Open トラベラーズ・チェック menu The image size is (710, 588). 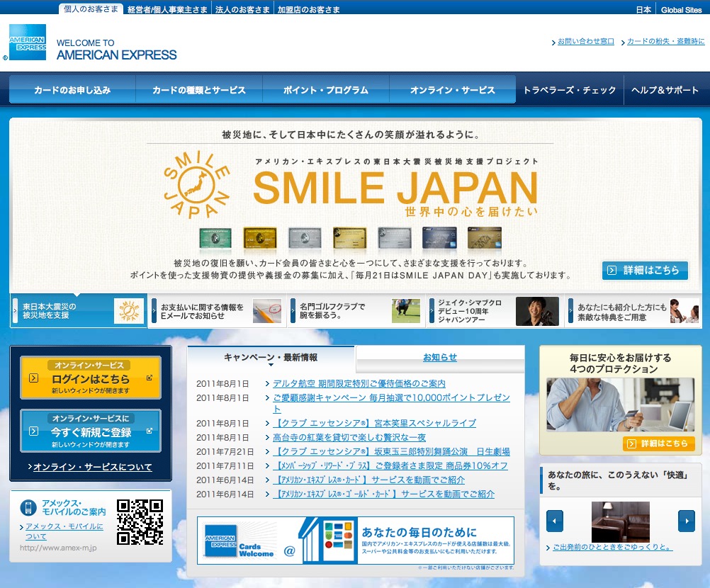pyautogui.click(x=570, y=90)
